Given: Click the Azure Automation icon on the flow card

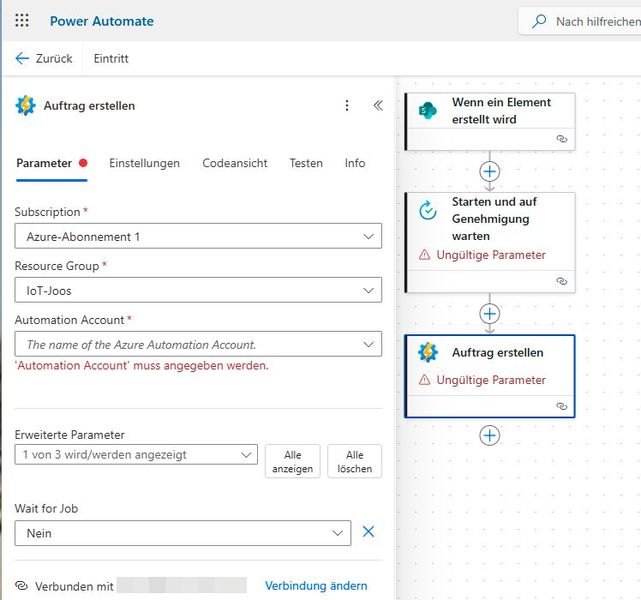Looking at the screenshot, I should (428, 352).
